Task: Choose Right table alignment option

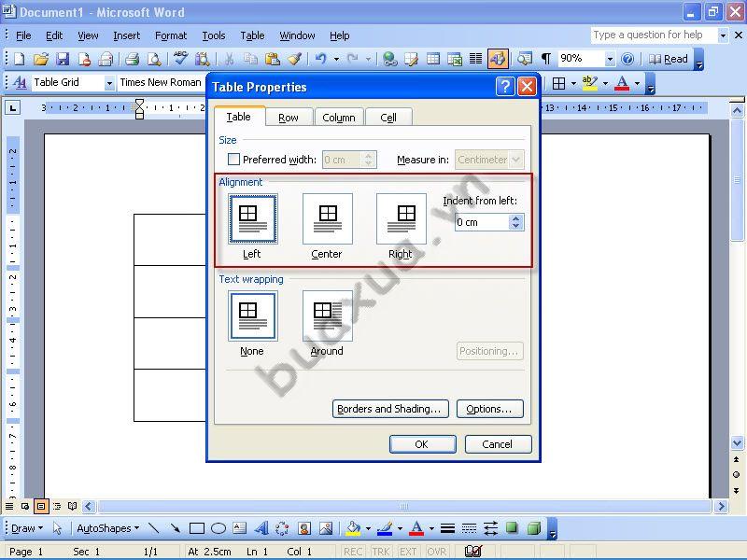Action: pos(402,219)
